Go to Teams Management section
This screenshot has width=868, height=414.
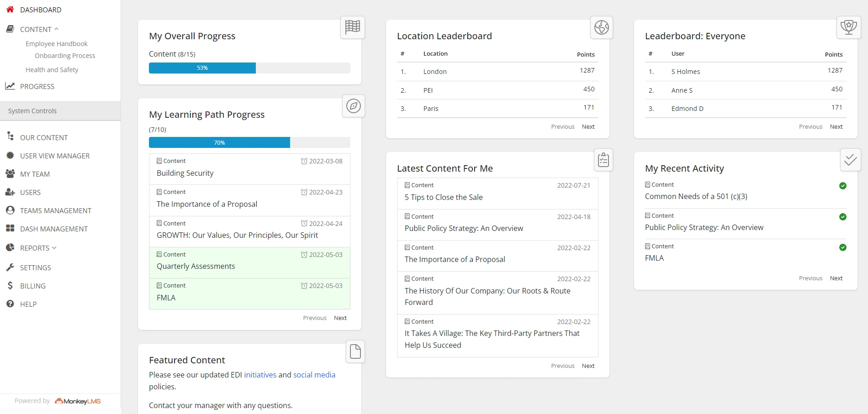[x=55, y=211]
